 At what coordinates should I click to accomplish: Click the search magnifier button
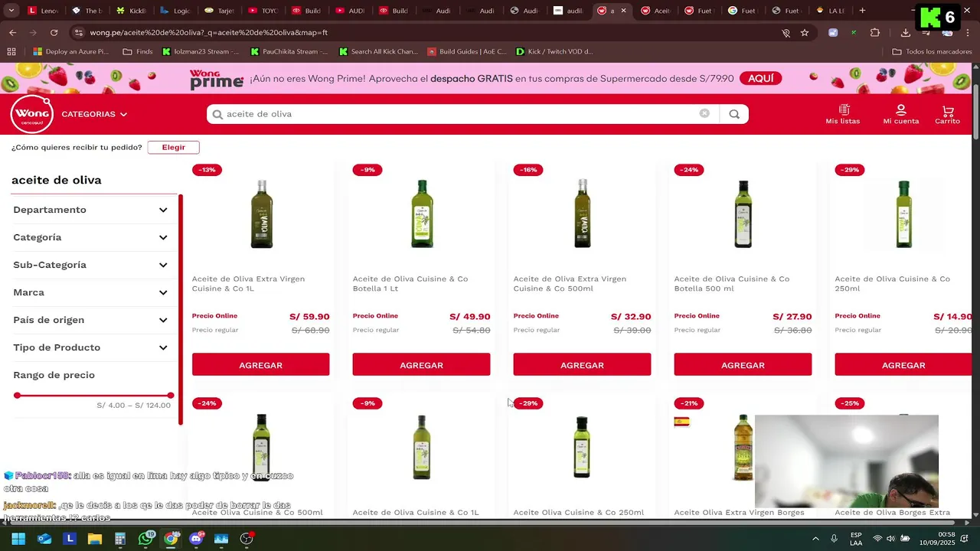click(734, 114)
